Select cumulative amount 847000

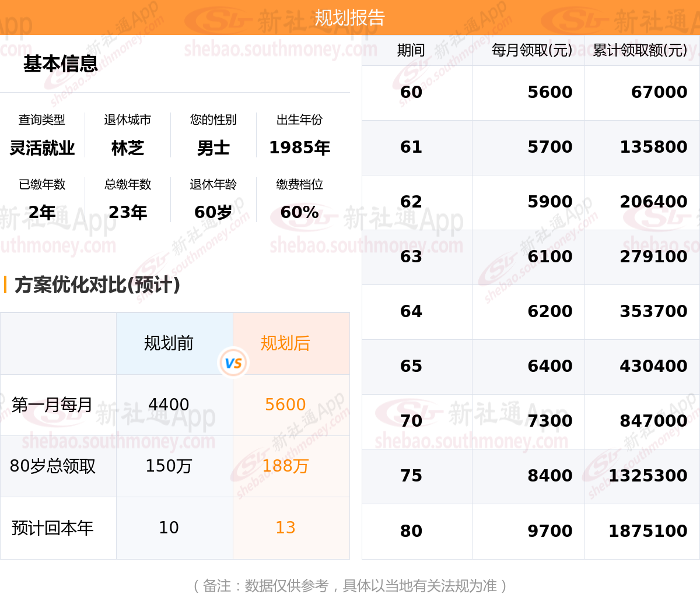point(653,421)
